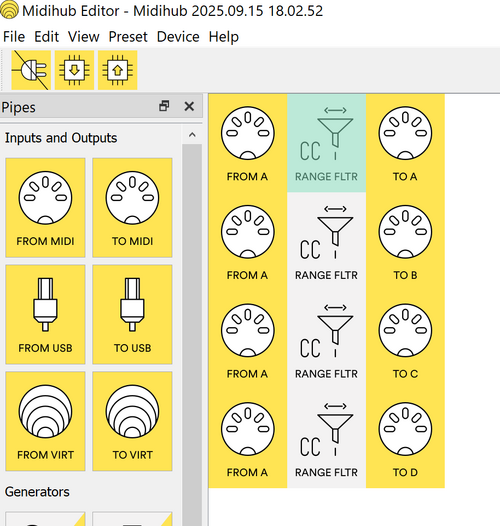The height and width of the screenshot is (526, 500).
Task: Select the FROM MIDI pipe in palette
Action: [45, 208]
